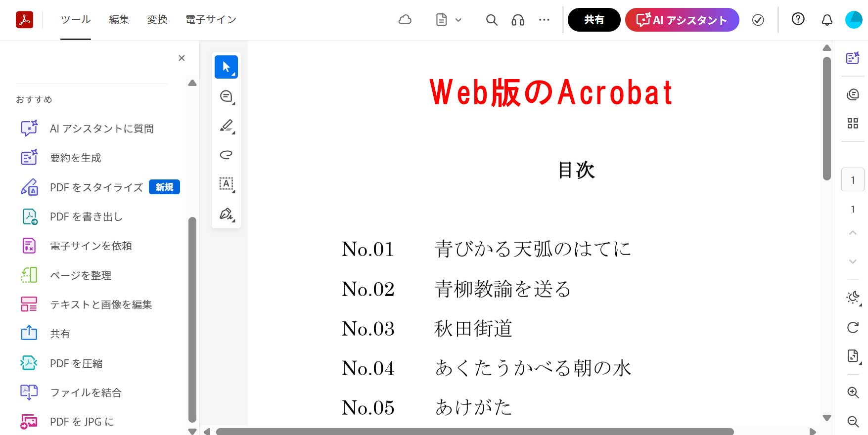Screen dimensions: 868x435
Task: Select the arrow selection tool
Action: point(226,67)
